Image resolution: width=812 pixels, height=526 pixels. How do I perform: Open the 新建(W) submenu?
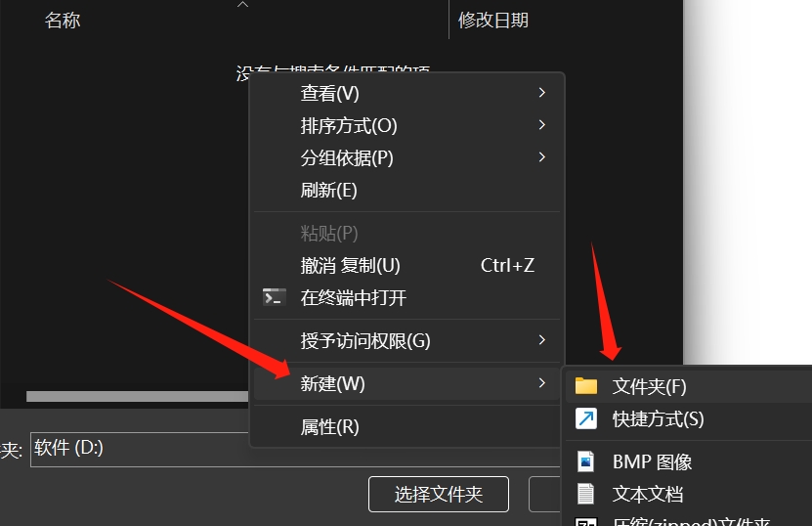[406, 383]
